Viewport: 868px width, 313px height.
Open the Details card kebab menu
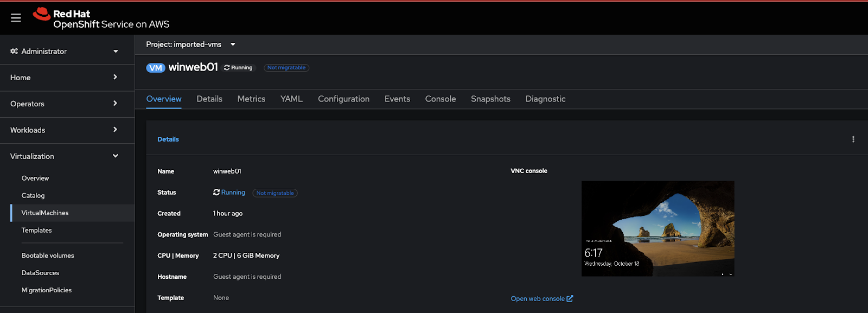coord(853,139)
